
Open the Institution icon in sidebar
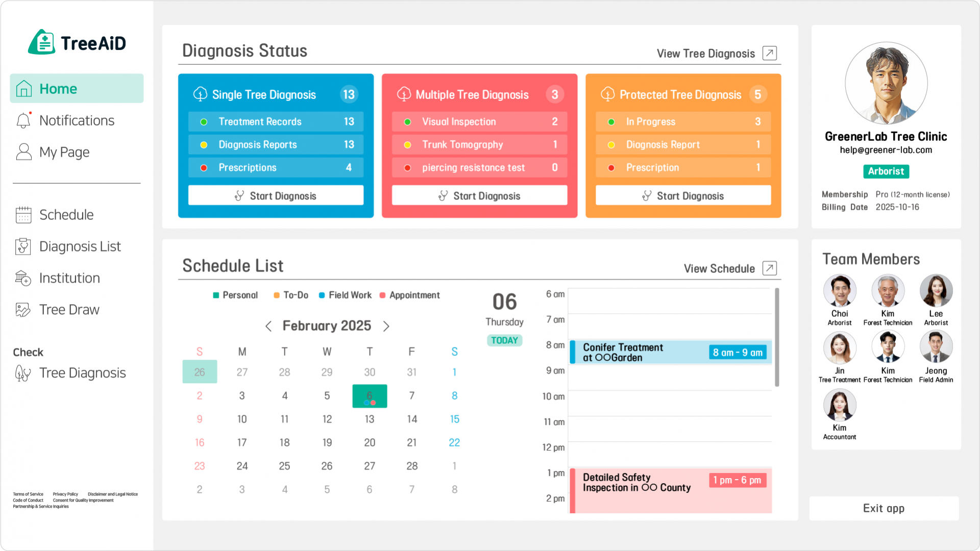23,278
